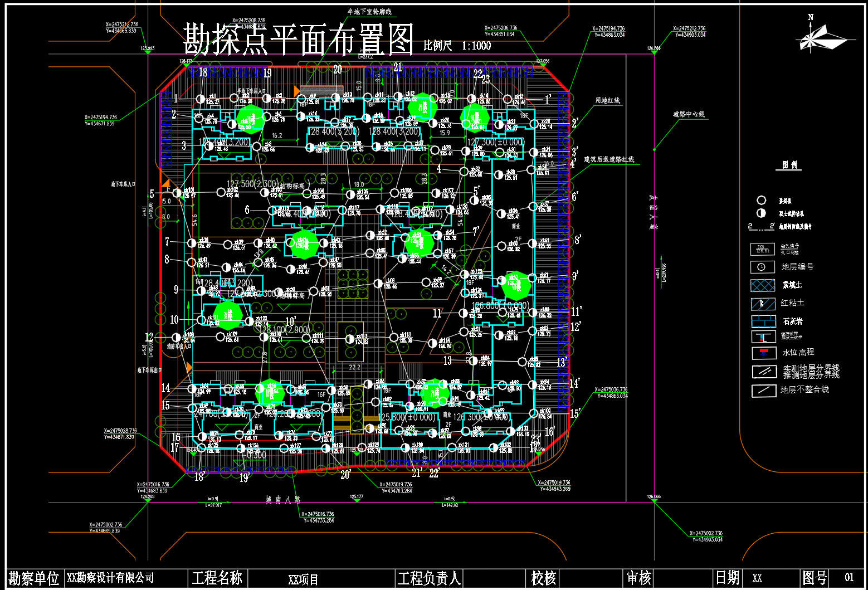The width and height of the screenshot is (868, 590).
Task: Click the XX项目 project name field
Action: point(303,579)
